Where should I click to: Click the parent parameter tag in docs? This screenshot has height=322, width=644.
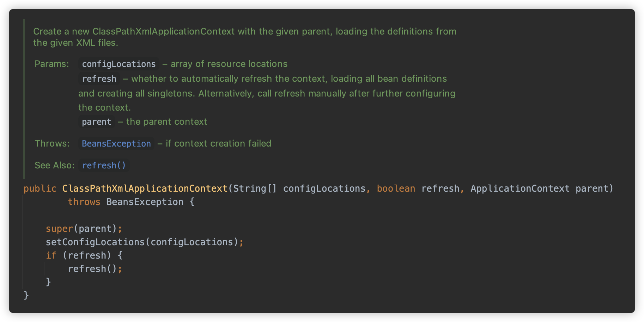pyautogui.click(x=96, y=122)
